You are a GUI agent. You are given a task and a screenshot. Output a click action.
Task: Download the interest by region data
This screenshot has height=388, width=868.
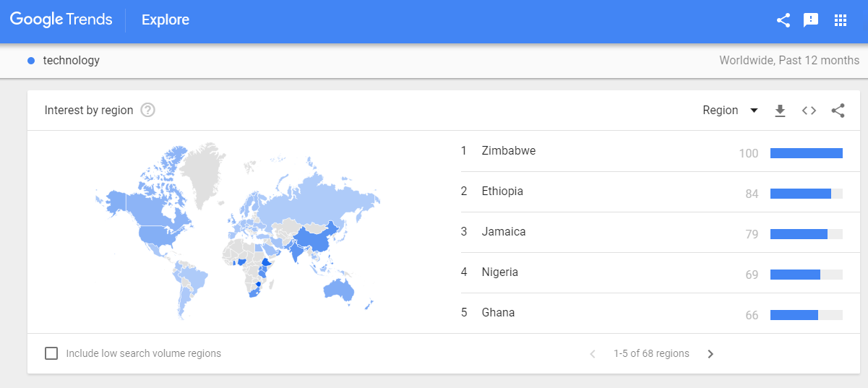tap(780, 111)
